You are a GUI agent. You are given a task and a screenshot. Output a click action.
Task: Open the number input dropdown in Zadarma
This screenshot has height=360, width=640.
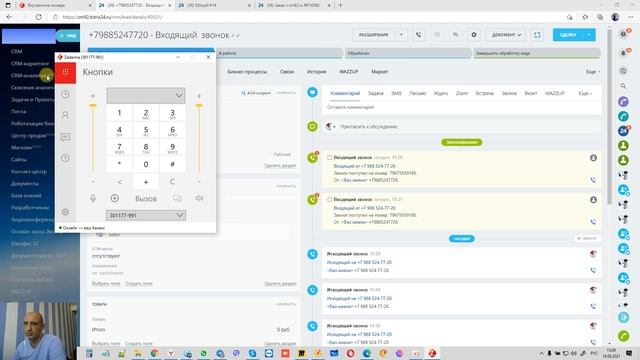(179, 96)
